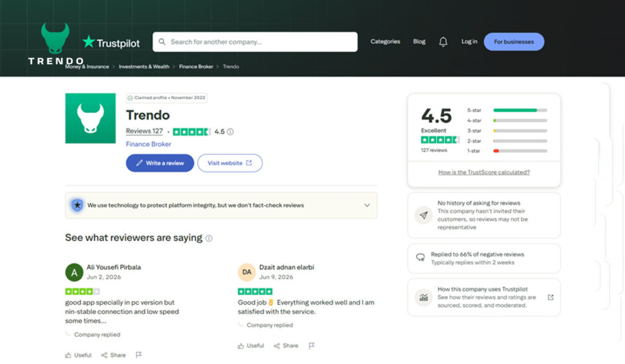
Task: Click Visit website button
Action: [229, 163]
